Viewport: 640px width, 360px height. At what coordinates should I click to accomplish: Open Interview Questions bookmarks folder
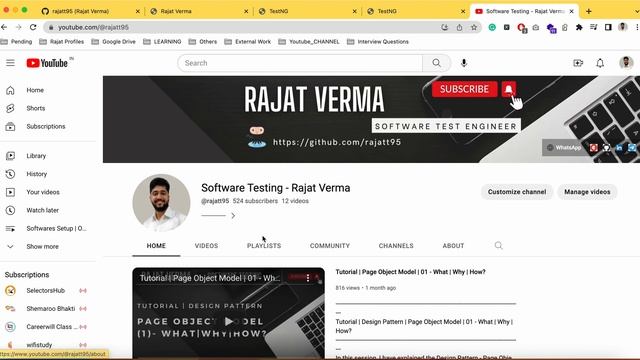tap(378, 42)
